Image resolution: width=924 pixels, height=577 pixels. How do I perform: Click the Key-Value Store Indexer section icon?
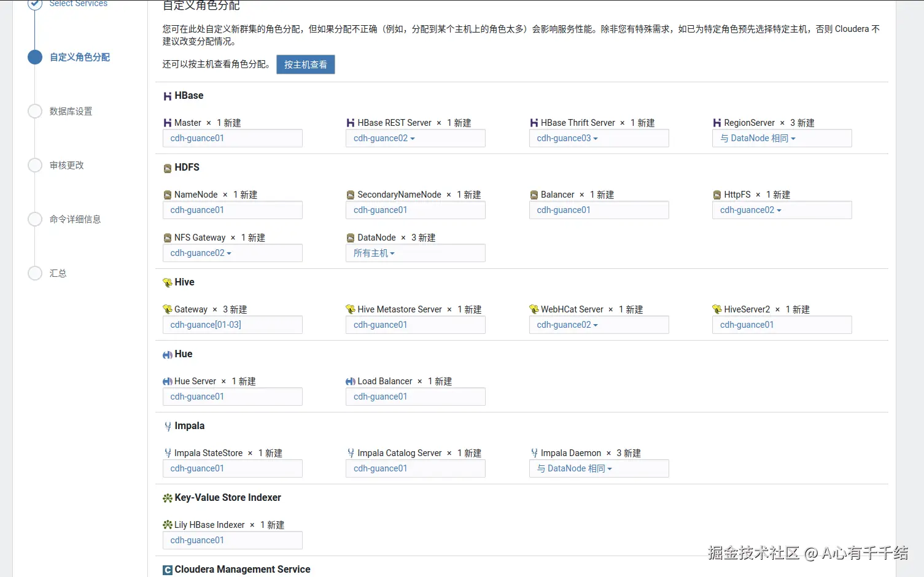click(167, 498)
